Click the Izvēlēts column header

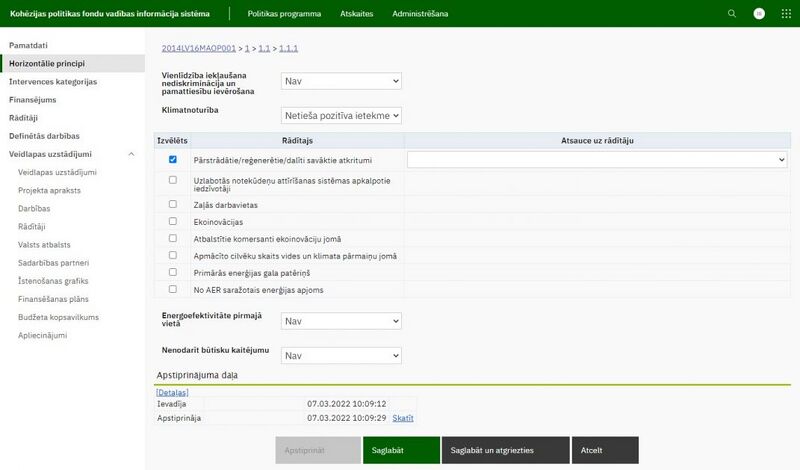(172, 140)
